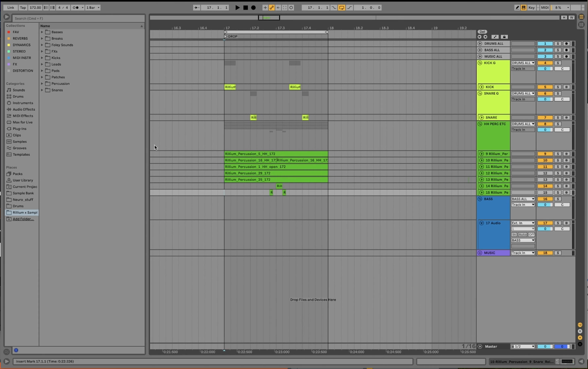
Task: Click the Next Locator arrow icon
Action: click(x=485, y=37)
